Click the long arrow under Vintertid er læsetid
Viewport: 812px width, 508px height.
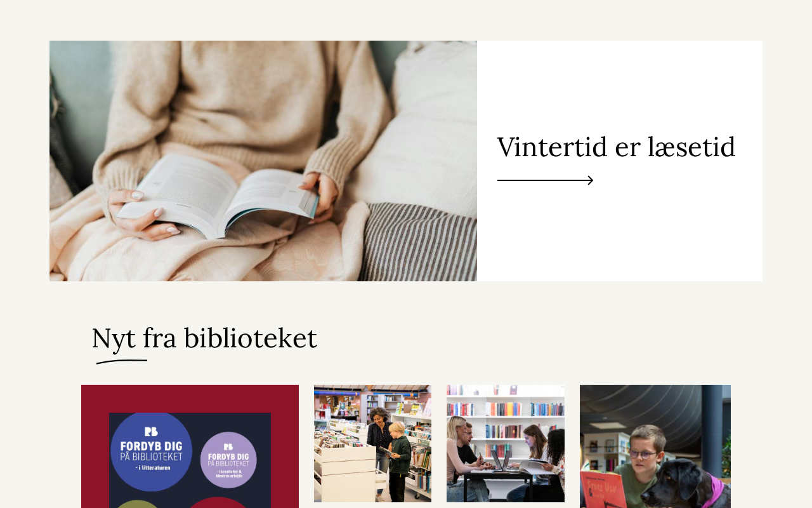[545, 180]
